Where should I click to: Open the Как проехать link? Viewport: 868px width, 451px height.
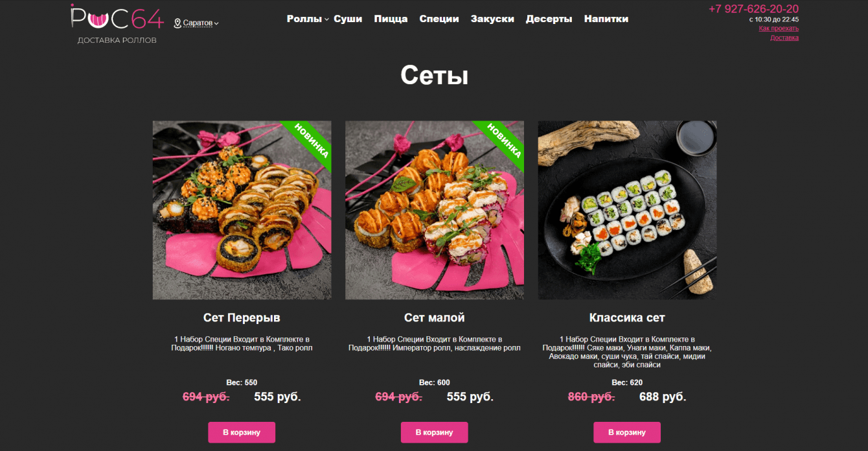779,29
